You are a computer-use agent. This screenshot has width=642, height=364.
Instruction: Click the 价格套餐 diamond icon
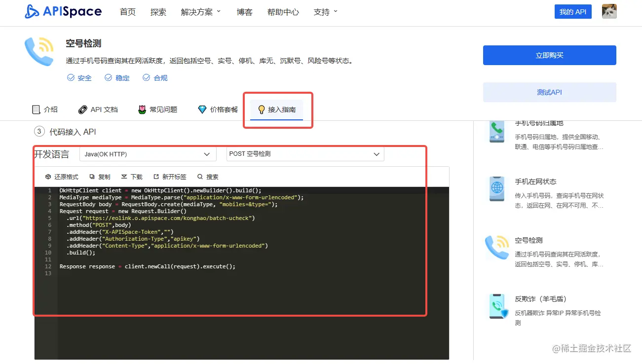(x=202, y=109)
